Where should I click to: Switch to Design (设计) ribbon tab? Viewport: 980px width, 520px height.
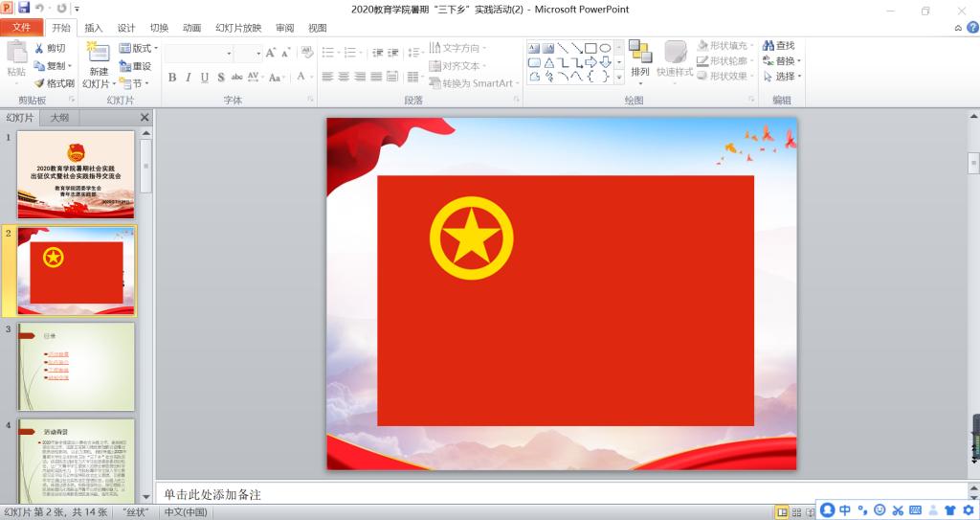point(126,28)
